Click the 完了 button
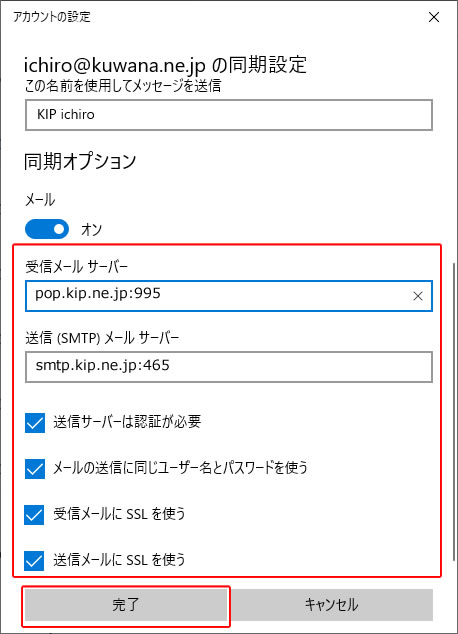The height and width of the screenshot is (634, 458). (x=126, y=605)
